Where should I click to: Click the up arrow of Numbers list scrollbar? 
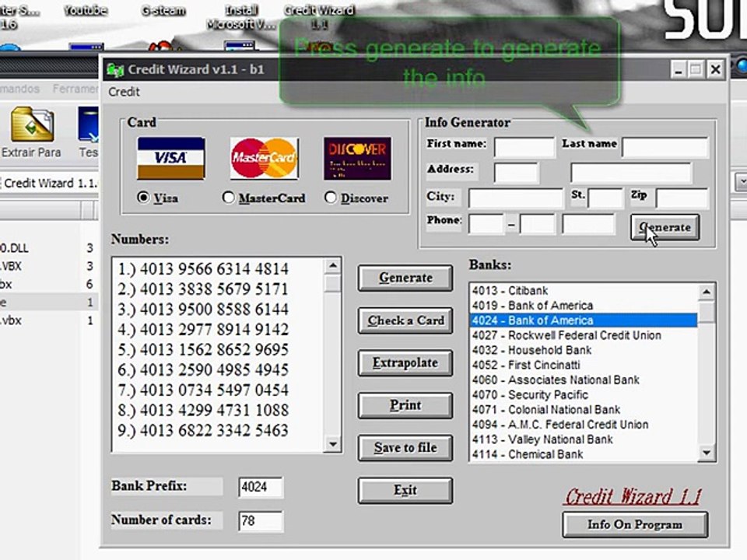(333, 265)
